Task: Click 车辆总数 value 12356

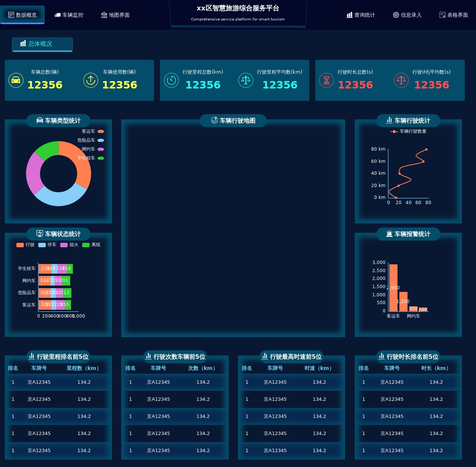Action: coord(45,85)
